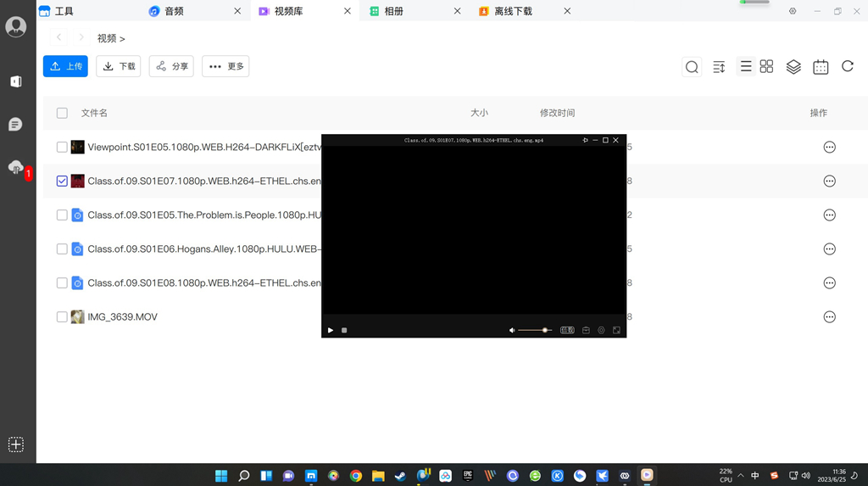Refresh the video file list
Image resolution: width=868 pixels, height=486 pixels.
tap(848, 66)
